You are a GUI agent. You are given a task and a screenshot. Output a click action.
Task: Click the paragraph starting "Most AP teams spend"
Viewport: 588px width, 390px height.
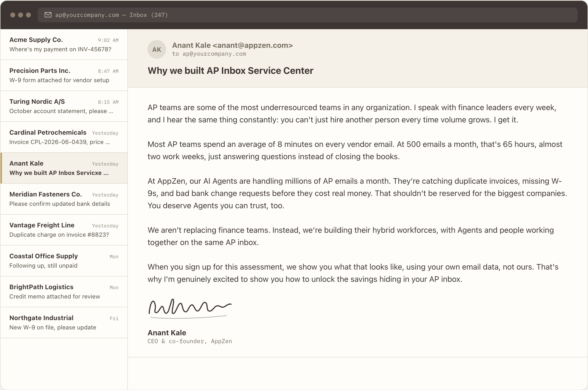[x=355, y=150]
